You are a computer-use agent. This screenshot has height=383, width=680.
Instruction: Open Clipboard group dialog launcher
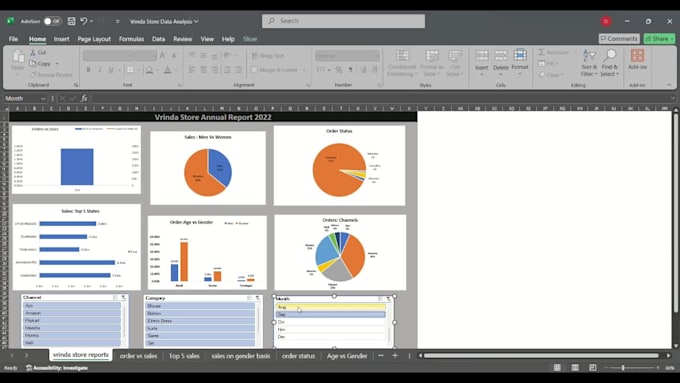76,85
